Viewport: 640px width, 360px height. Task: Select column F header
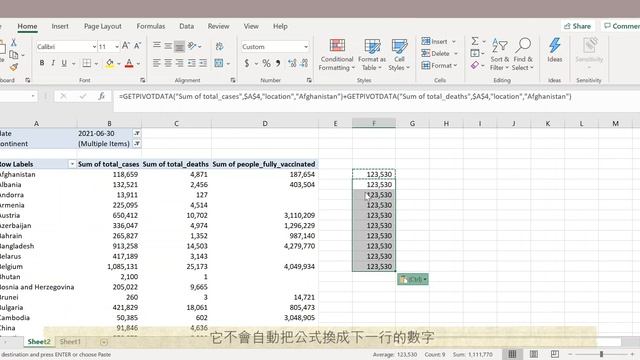pos(374,123)
